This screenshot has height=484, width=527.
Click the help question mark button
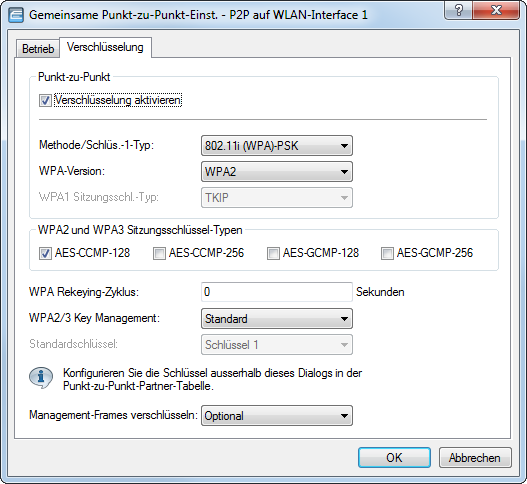[x=458, y=10]
